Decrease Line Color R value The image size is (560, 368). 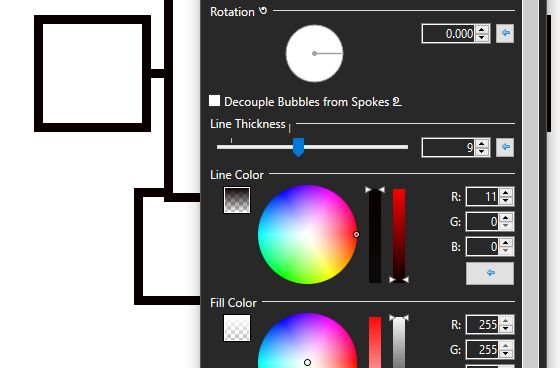tap(506, 201)
